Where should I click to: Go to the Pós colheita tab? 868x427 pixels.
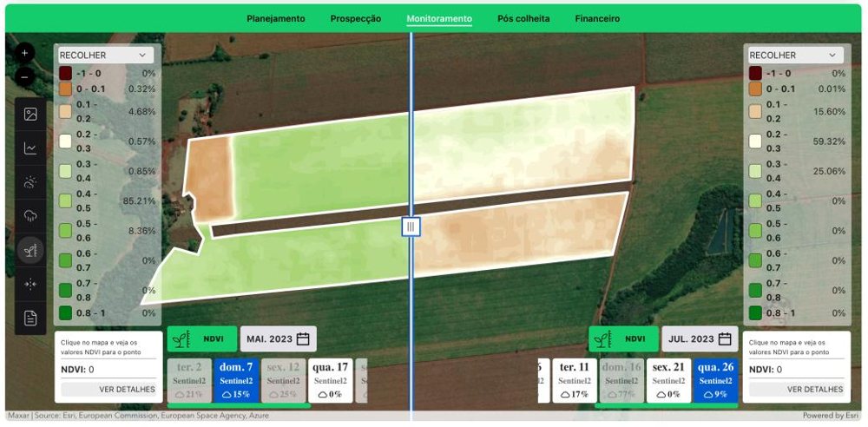point(523,19)
